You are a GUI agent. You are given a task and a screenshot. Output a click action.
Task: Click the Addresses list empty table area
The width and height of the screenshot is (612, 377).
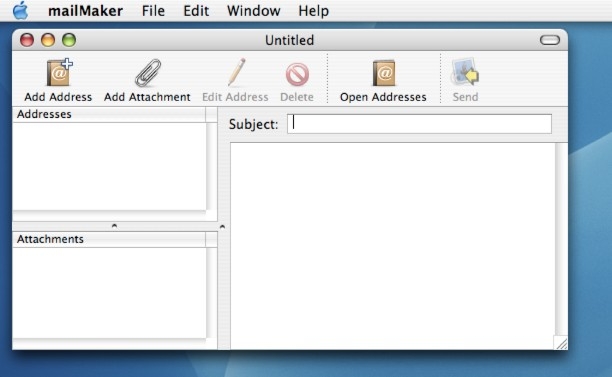click(x=109, y=167)
